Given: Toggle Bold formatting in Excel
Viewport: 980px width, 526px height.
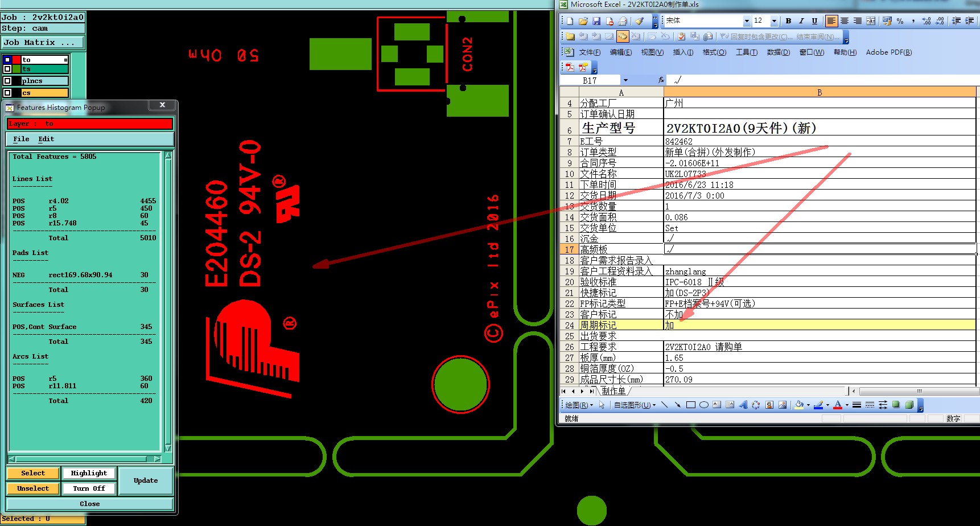Looking at the screenshot, I should point(788,21).
